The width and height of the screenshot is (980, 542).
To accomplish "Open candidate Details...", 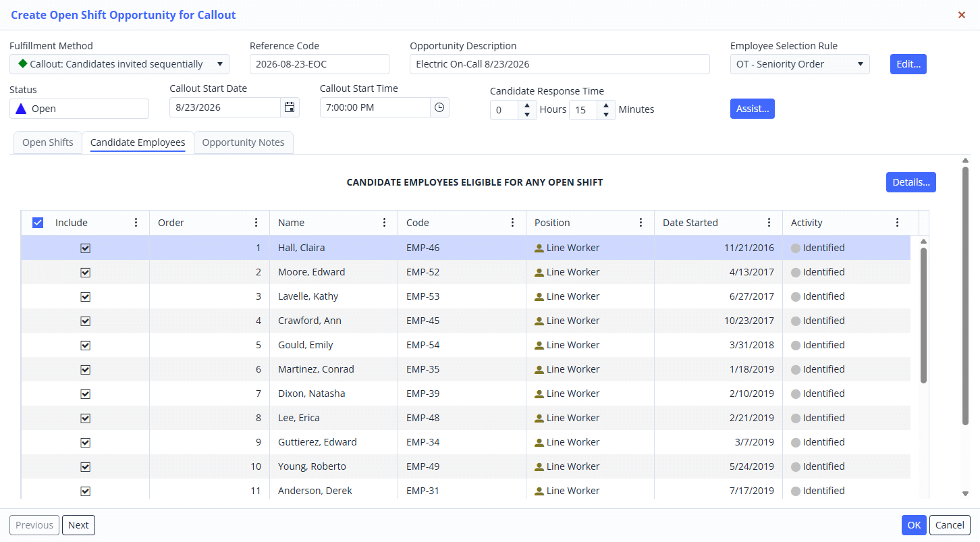I will coord(910,182).
